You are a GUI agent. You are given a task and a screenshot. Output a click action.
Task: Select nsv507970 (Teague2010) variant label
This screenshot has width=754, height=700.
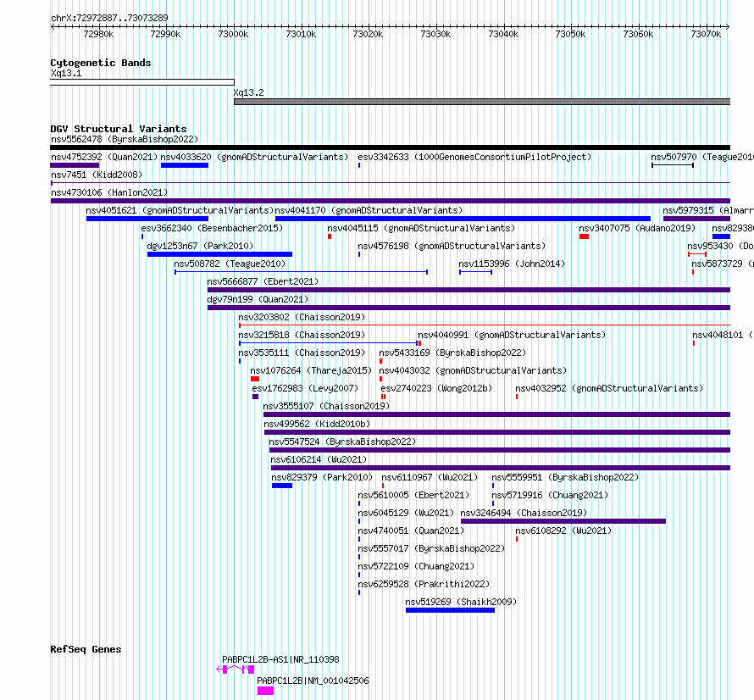point(702,158)
